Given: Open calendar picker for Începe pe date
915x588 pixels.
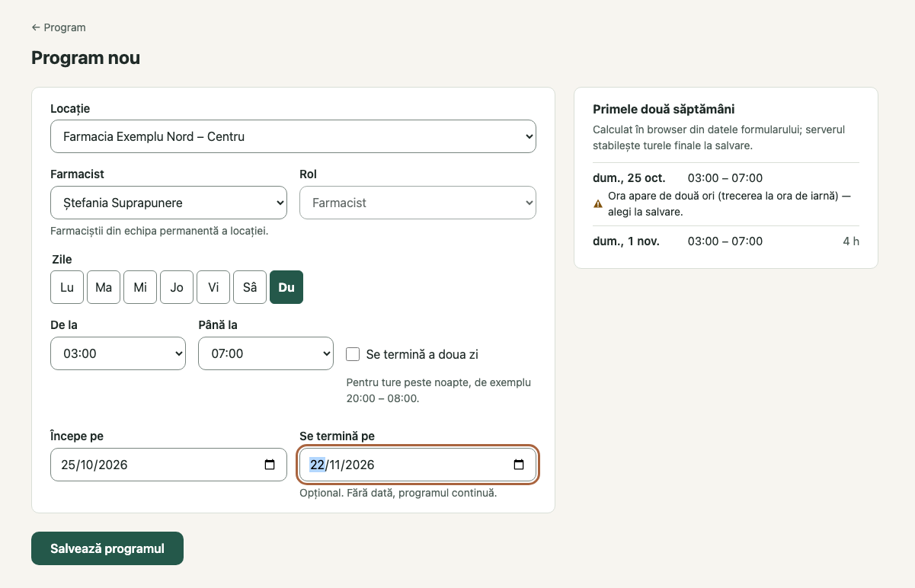Looking at the screenshot, I should [x=270, y=465].
